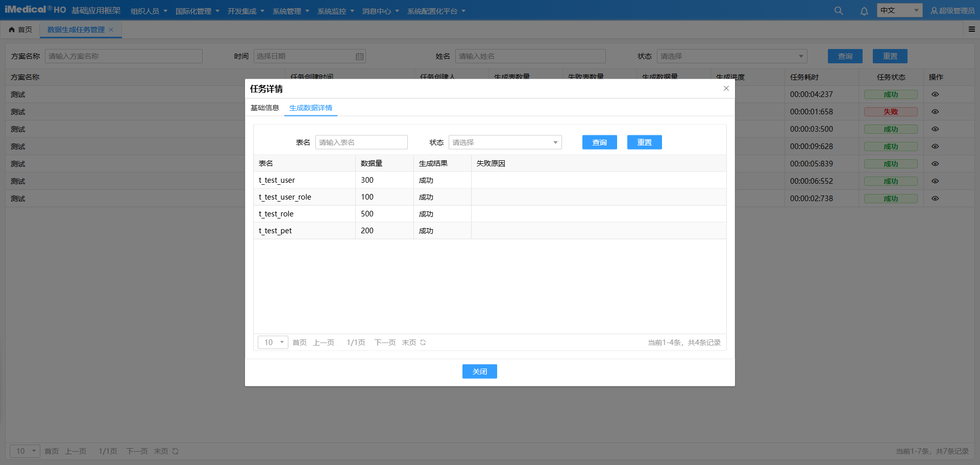Click the refresh icon in bottom pagination
Viewport: 980px width, 465px height.
[176, 451]
